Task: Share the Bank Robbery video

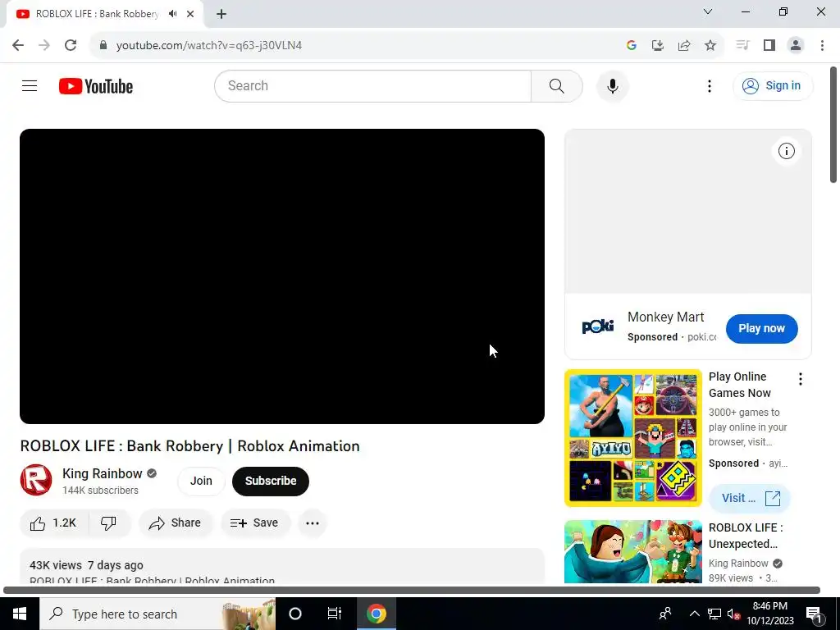Action: [176, 523]
